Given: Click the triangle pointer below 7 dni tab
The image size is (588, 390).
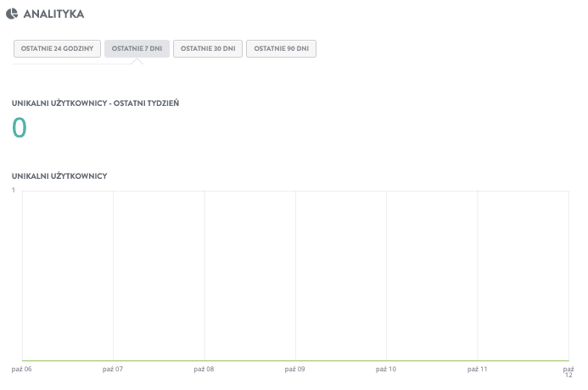Looking at the screenshot, I should [x=137, y=61].
